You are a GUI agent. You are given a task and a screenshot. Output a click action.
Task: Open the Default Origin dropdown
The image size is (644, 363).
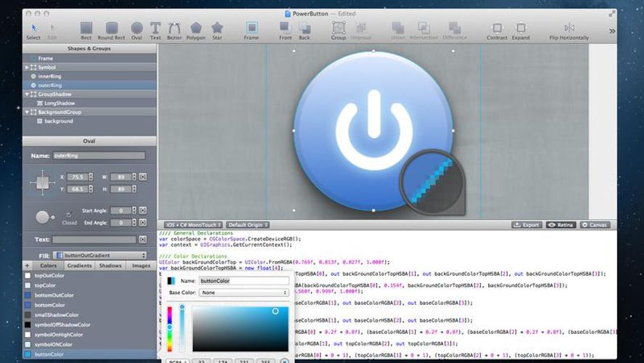(x=248, y=225)
